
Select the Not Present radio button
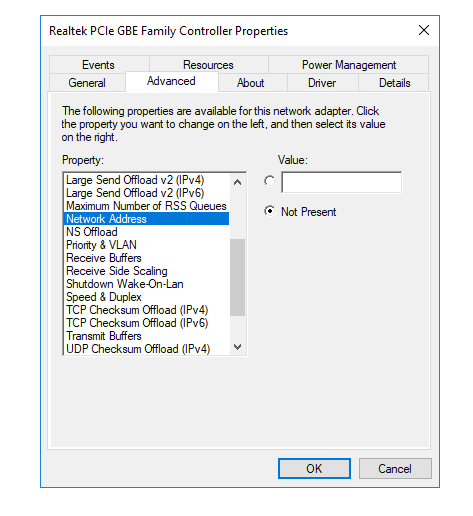pyautogui.click(x=269, y=211)
